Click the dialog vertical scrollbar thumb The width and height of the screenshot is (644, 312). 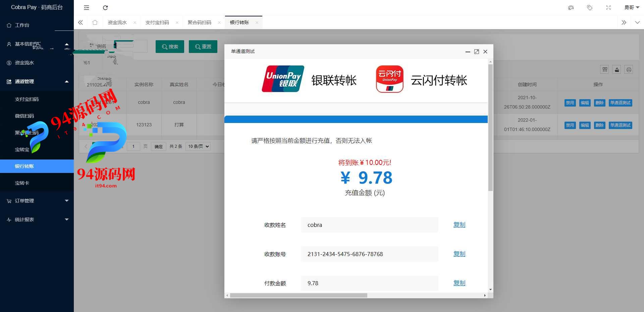tap(490, 127)
